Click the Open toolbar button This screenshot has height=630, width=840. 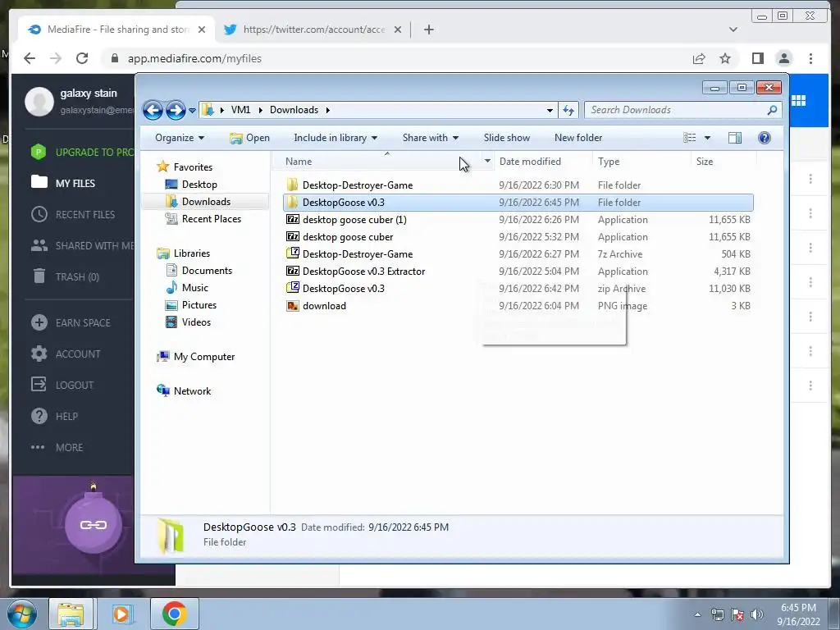pos(249,138)
